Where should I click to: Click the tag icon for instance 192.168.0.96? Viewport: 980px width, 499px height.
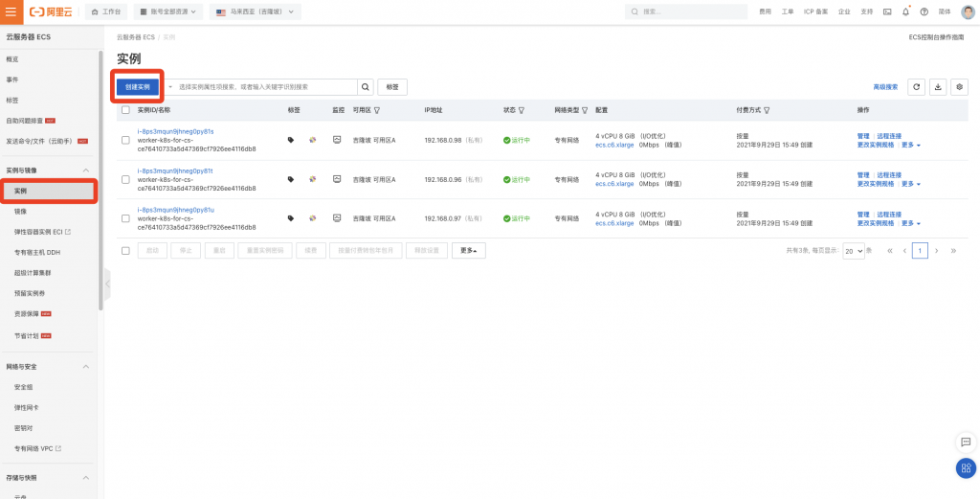tap(291, 179)
